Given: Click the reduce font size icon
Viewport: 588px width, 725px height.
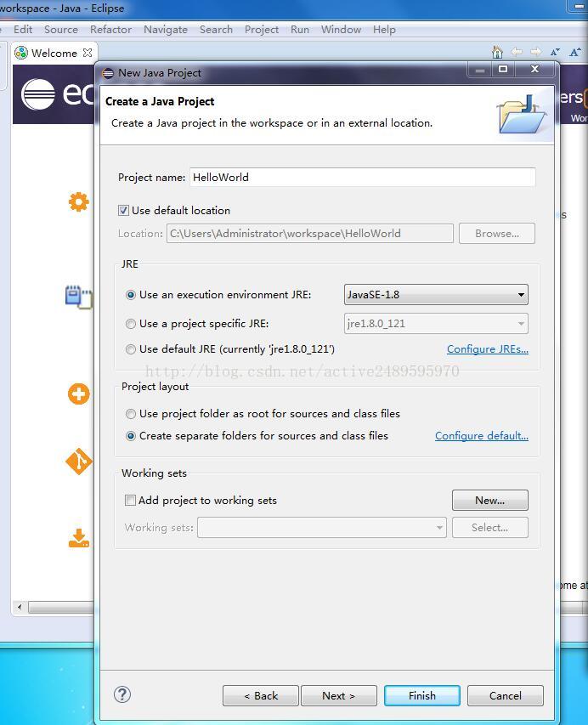Looking at the screenshot, I should pyautogui.click(x=555, y=52).
